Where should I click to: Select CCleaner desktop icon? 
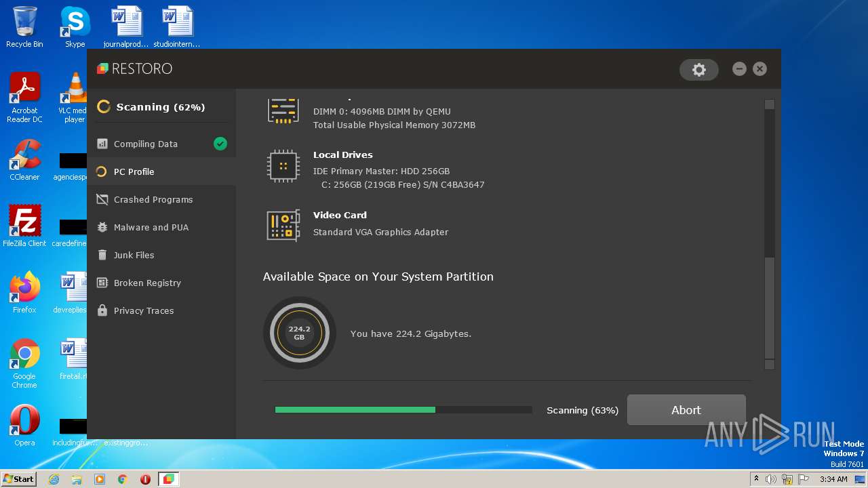click(24, 159)
